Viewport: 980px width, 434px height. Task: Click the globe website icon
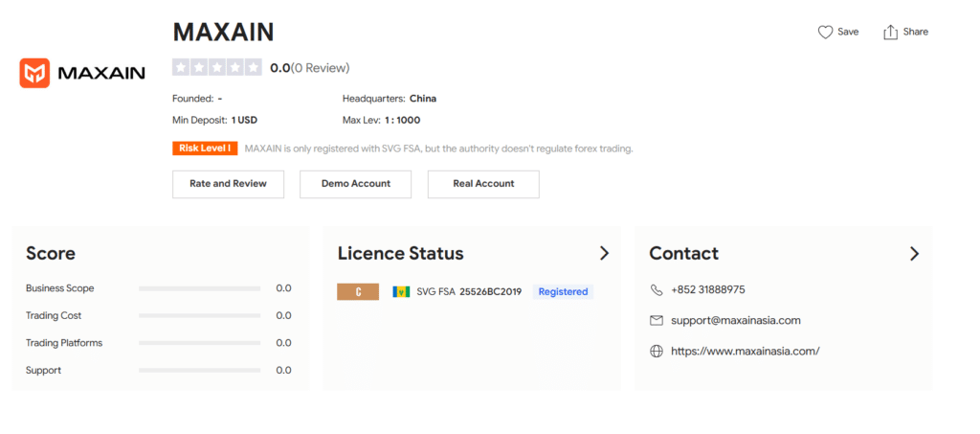point(657,351)
